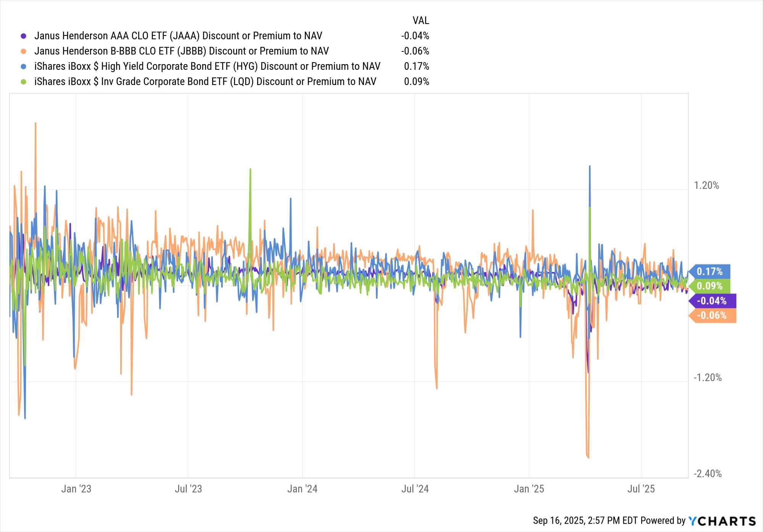
Task: Select Janus Henderson AAA CLO ETF legend label
Action: click(x=178, y=36)
